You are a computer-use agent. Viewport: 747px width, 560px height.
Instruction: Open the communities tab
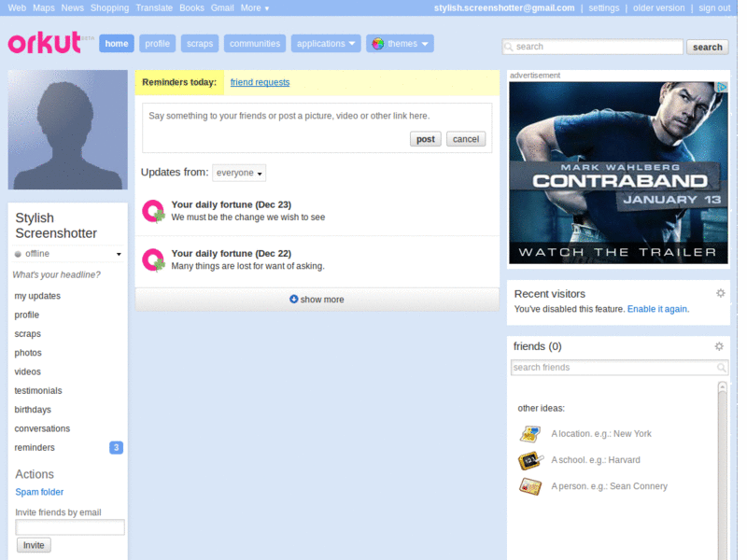click(x=255, y=43)
